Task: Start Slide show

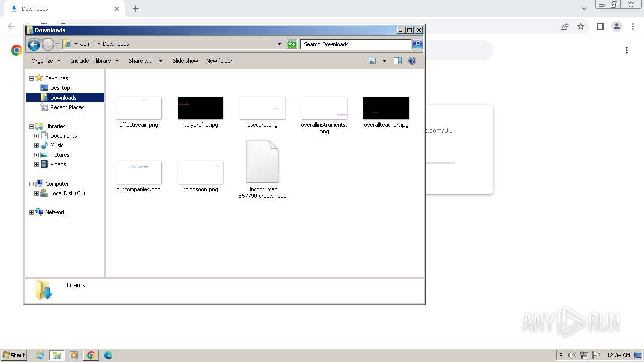Action: (185, 61)
